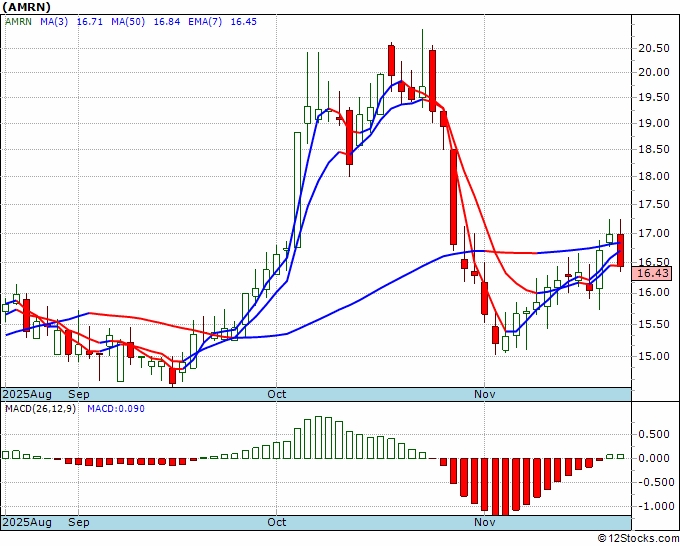The height and width of the screenshot is (546, 680).
Task: Click the Nov label on MACD axis
Action: click(484, 522)
